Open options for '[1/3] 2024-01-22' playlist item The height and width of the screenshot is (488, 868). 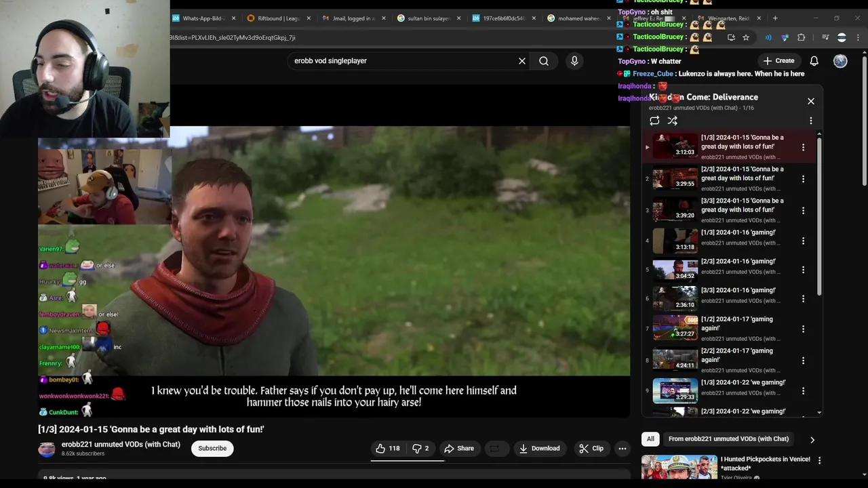tap(803, 391)
